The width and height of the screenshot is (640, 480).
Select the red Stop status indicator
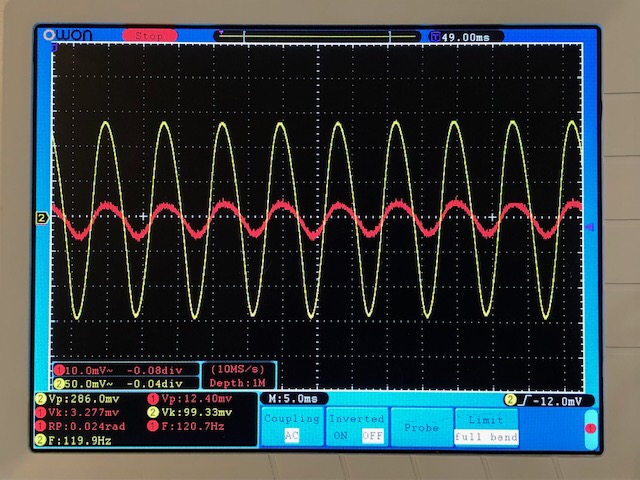click(x=150, y=36)
